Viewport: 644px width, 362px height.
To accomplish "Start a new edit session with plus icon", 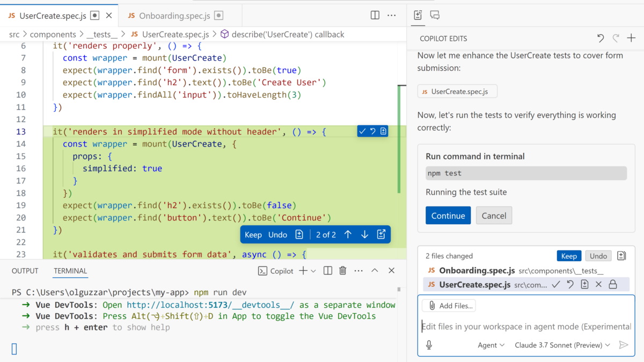I will pos(631,38).
